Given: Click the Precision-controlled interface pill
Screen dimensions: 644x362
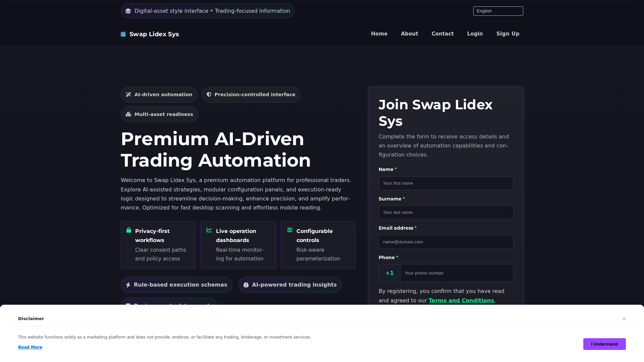Looking at the screenshot, I should click(x=251, y=95).
